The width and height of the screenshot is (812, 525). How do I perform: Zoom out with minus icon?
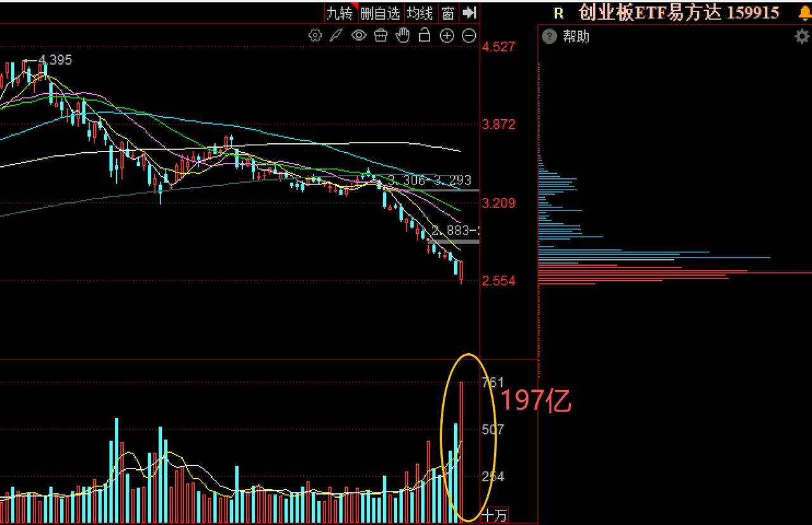click(x=469, y=36)
